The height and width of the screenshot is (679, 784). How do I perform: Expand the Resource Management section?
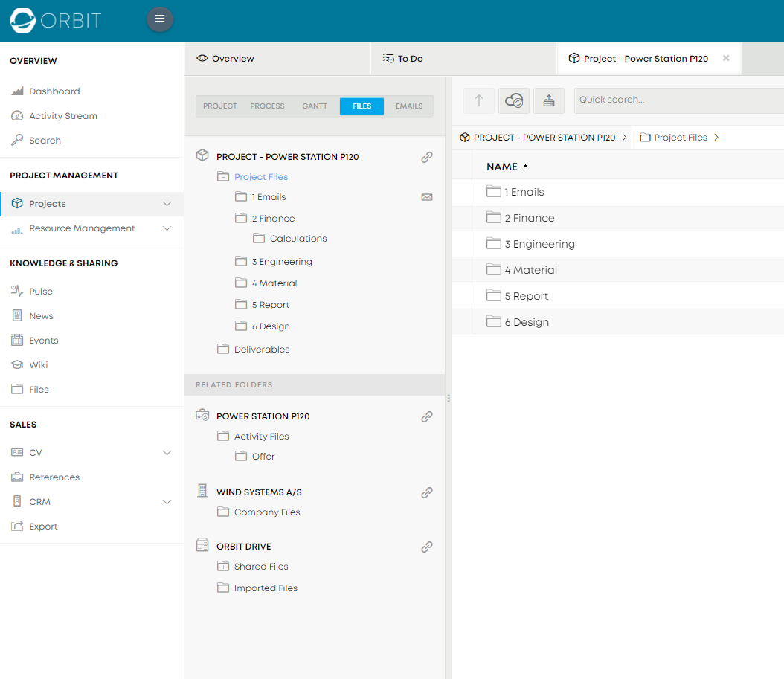click(x=167, y=228)
